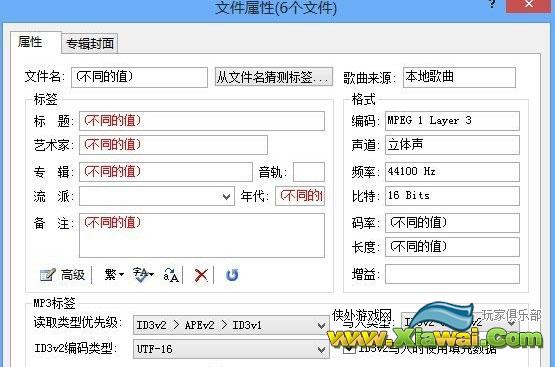Open the 高级 advanced tag editor
This screenshot has height=367, width=555.
point(62,275)
